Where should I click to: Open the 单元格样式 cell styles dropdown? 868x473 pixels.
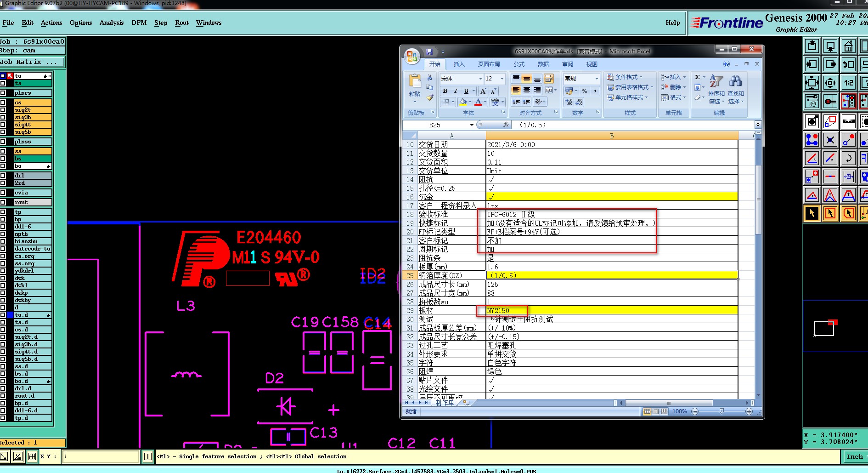point(627,97)
